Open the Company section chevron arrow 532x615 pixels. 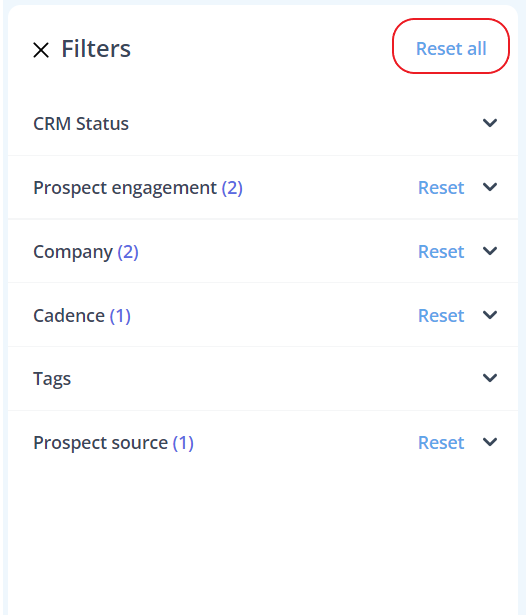pos(490,251)
